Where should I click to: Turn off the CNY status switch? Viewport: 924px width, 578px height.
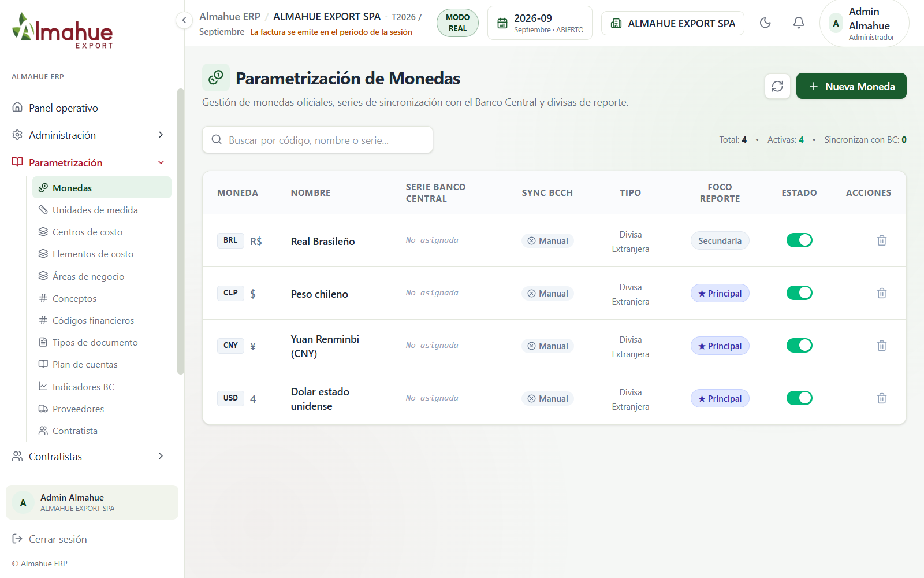pos(799,345)
